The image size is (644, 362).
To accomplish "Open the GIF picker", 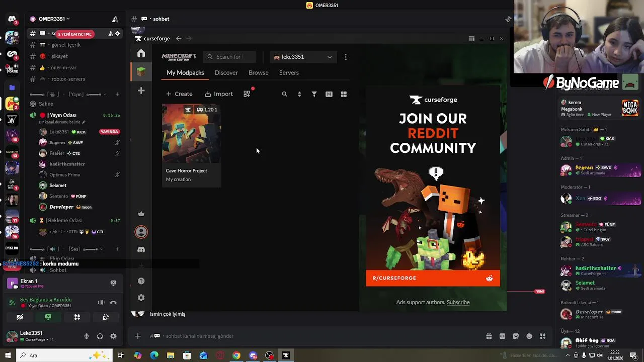I will [502, 336].
